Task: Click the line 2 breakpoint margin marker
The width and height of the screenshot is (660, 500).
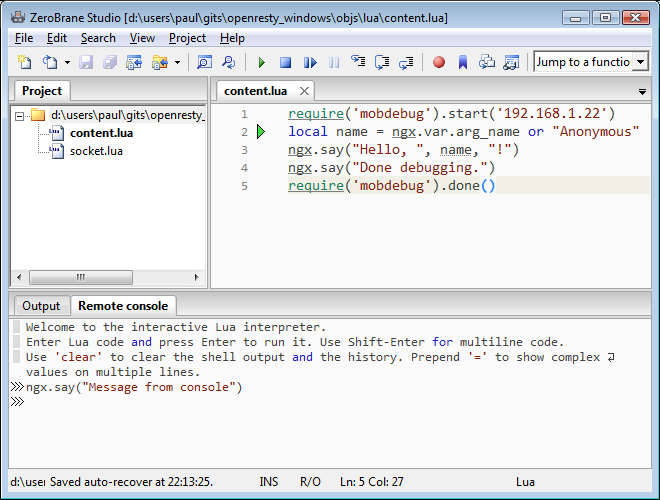Action: point(261,132)
